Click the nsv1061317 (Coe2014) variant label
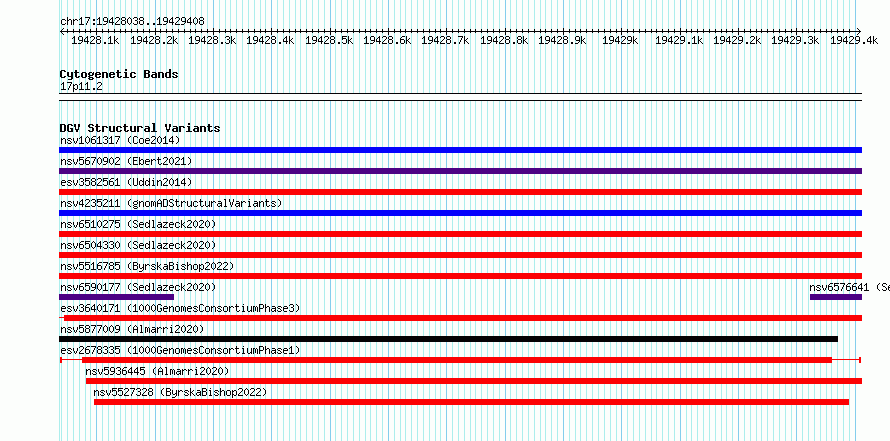 tap(120, 140)
